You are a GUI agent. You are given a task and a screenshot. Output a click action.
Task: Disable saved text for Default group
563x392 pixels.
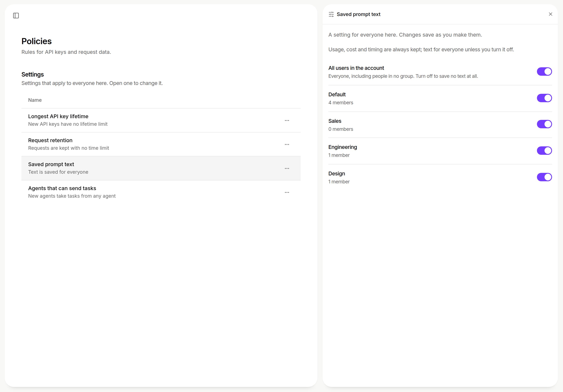coord(544,98)
